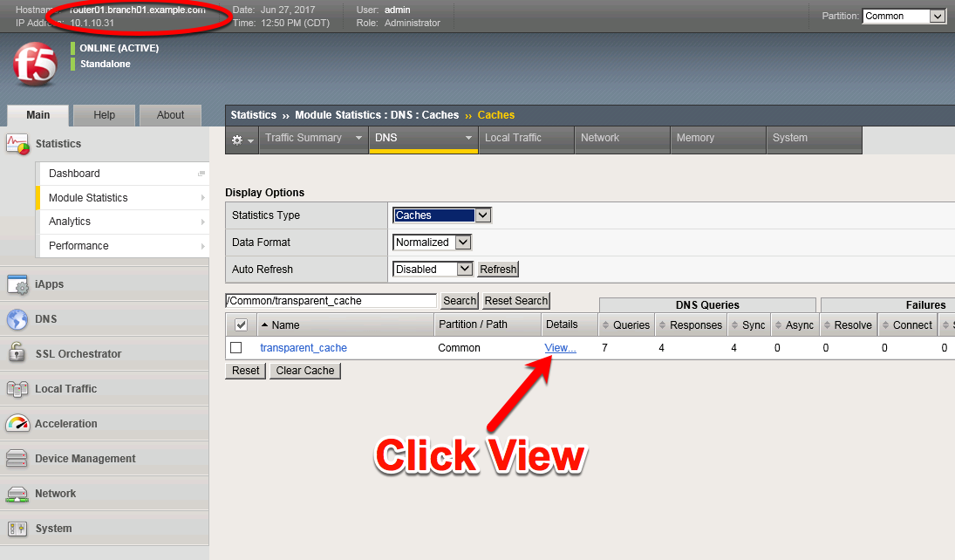Image resolution: width=955 pixels, height=560 pixels.
Task: Expand the Analytics submenu arrow
Action: [203, 222]
